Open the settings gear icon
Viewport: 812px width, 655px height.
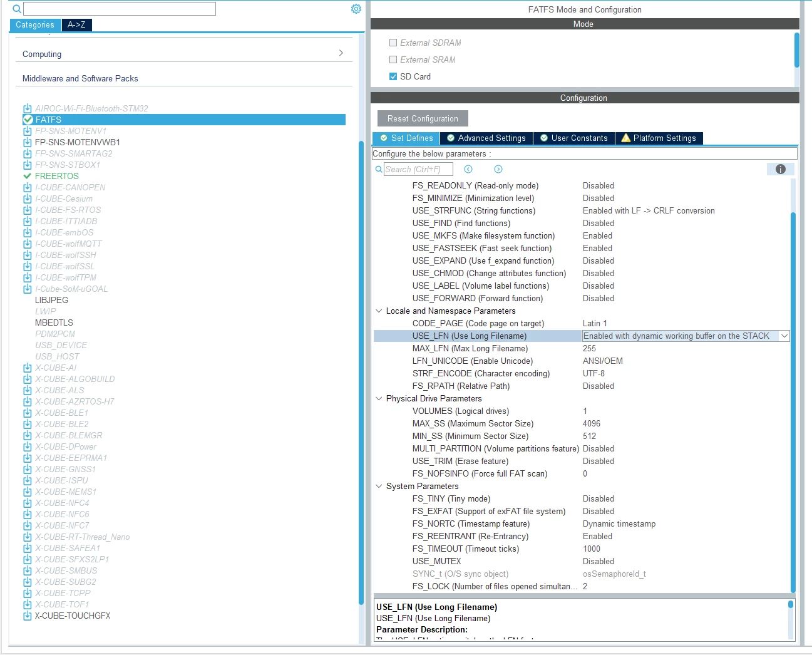click(356, 9)
